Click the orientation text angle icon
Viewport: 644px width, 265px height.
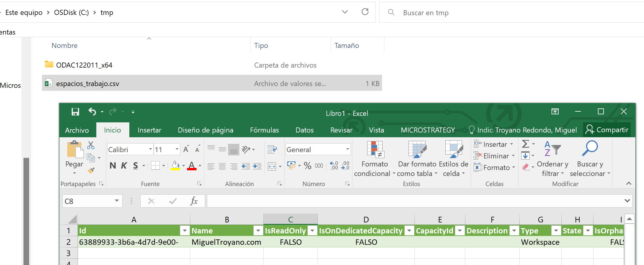pyautogui.click(x=246, y=149)
